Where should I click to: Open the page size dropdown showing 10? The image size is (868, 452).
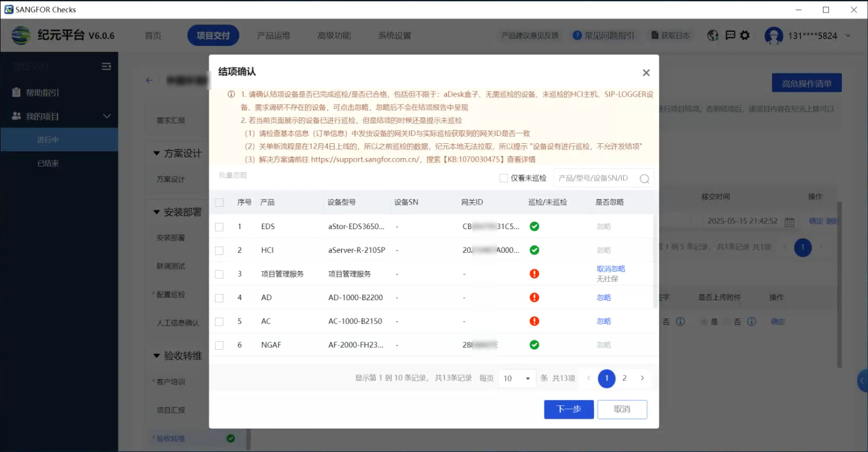click(516, 379)
